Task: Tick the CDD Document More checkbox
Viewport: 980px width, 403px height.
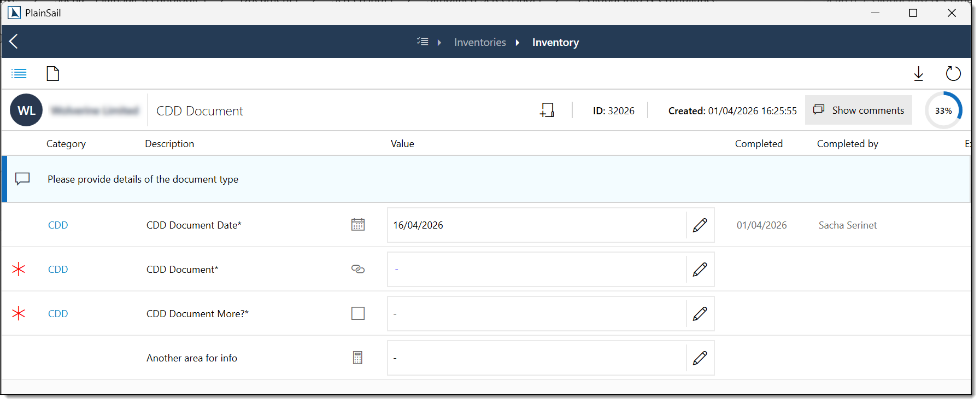Action: (x=358, y=313)
